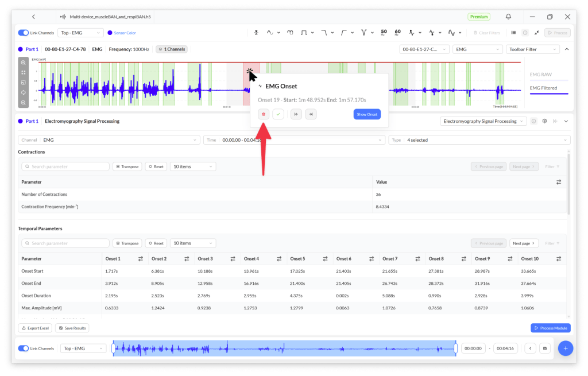
Task: Click Export Excel button
Action: 35,328
